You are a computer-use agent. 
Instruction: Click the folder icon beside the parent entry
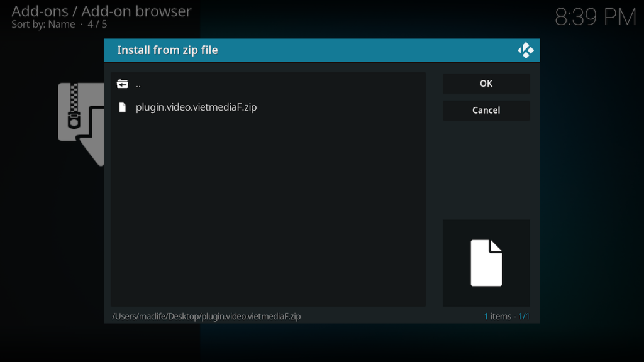coord(123,83)
